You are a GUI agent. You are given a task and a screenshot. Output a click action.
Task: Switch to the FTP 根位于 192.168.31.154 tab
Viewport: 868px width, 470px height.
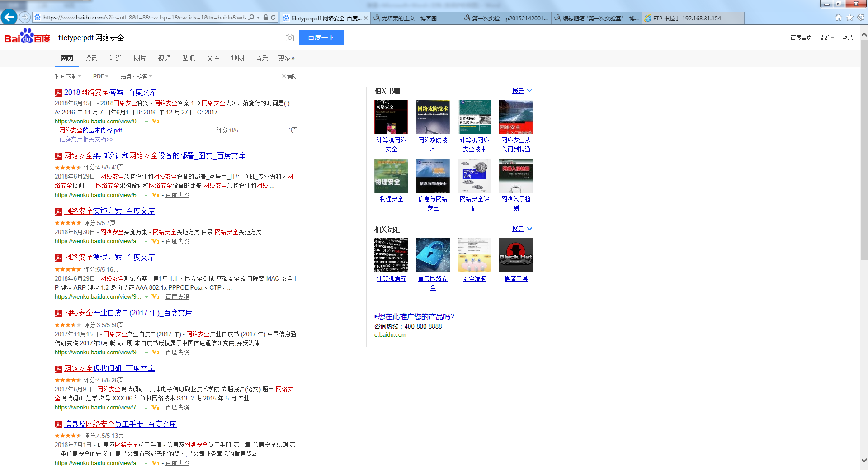[686, 18]
